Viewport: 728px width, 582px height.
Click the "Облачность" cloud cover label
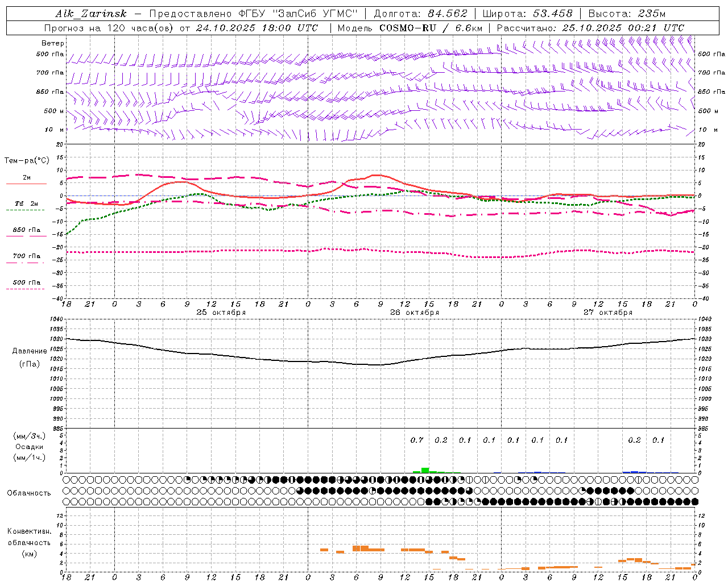coord(29,493)
